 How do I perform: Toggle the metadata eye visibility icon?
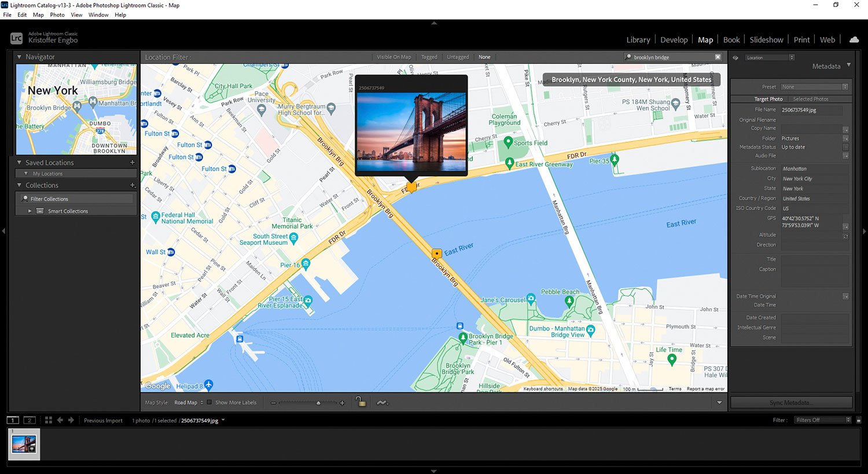pyautogui.click(x=735, y=58)
